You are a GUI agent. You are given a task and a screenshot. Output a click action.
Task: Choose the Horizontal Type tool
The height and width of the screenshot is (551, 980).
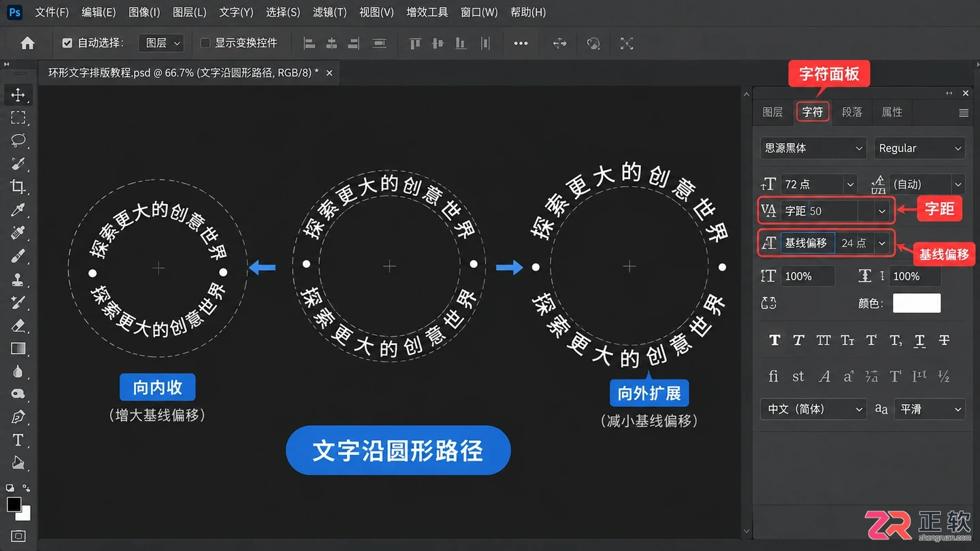pyautogui.click(x=18, y=440)
